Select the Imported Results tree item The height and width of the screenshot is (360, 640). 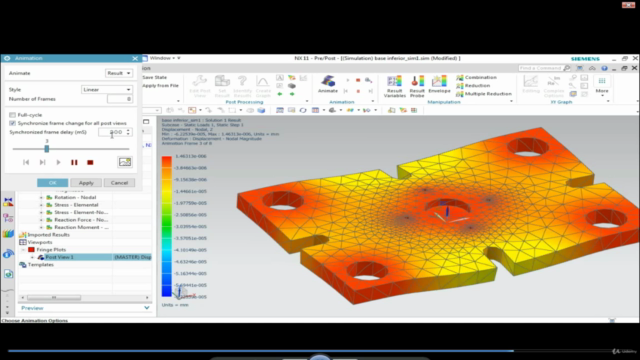coord(48,235)
